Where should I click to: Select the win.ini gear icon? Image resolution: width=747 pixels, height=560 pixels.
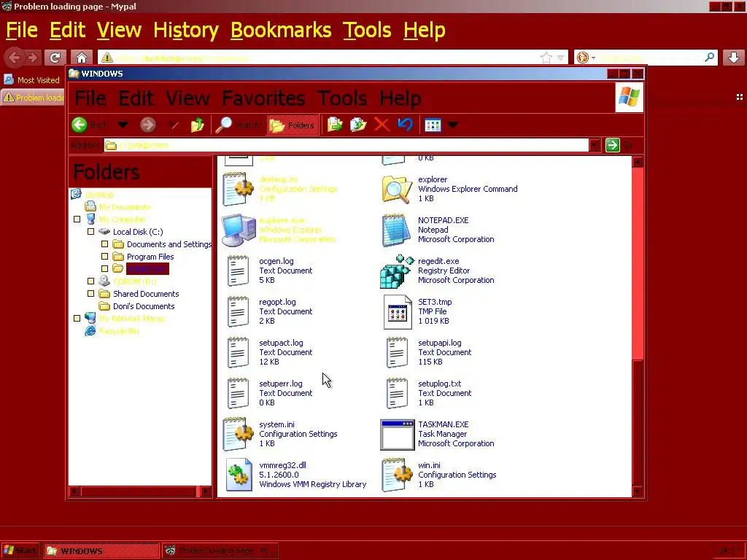tap(397, 475)
